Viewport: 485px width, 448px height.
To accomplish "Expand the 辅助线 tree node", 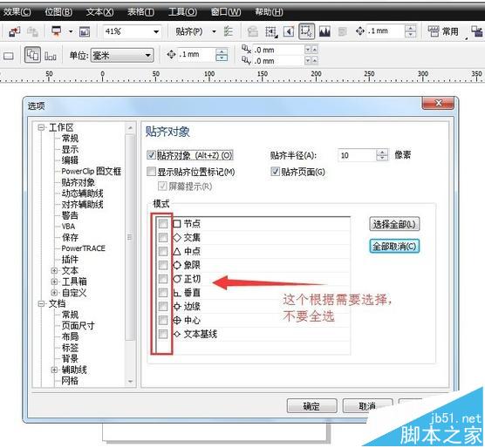I will 54,370.
